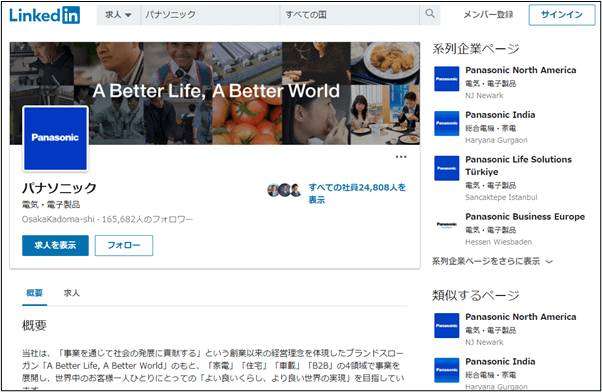Click the Hessen Wiesbaden location text

[x=498, y=242]
